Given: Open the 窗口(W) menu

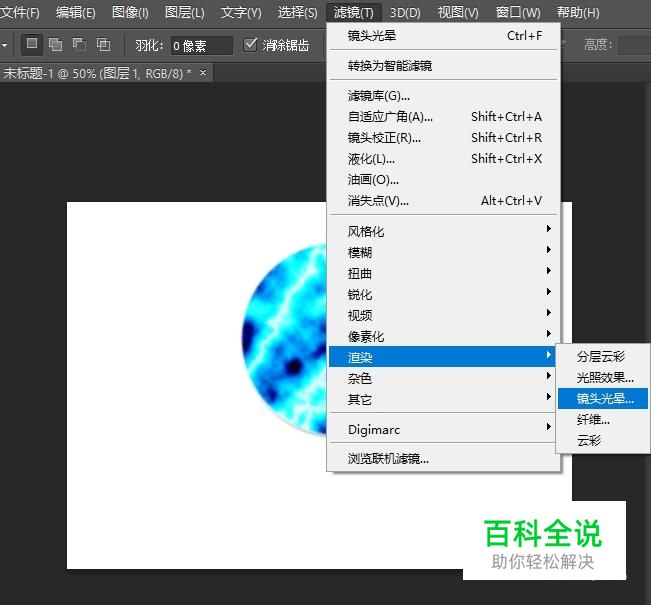Looking at the screenshot, I should coord(518,12).
